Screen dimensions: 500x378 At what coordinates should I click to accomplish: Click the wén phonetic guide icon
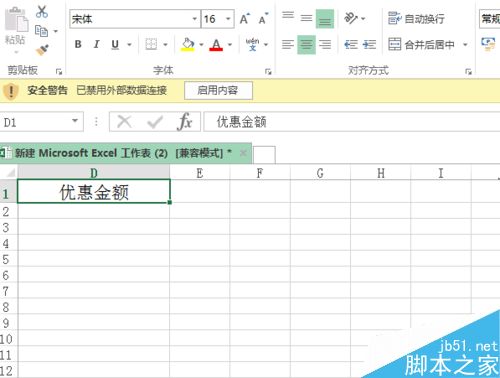tap(253, 44)
